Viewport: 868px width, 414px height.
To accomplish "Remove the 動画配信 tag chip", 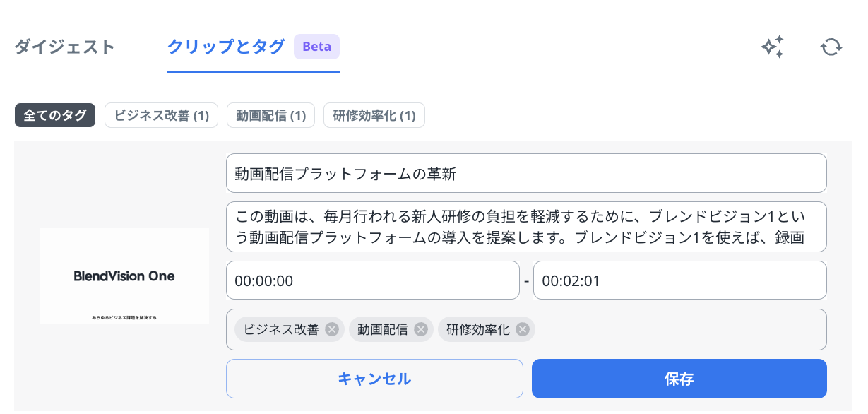I will [420, 329].
